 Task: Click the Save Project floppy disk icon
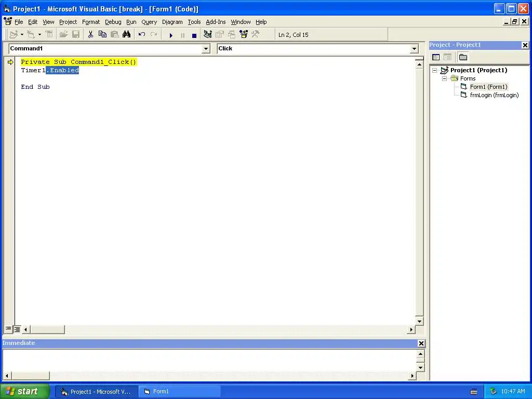pos(76,35)
